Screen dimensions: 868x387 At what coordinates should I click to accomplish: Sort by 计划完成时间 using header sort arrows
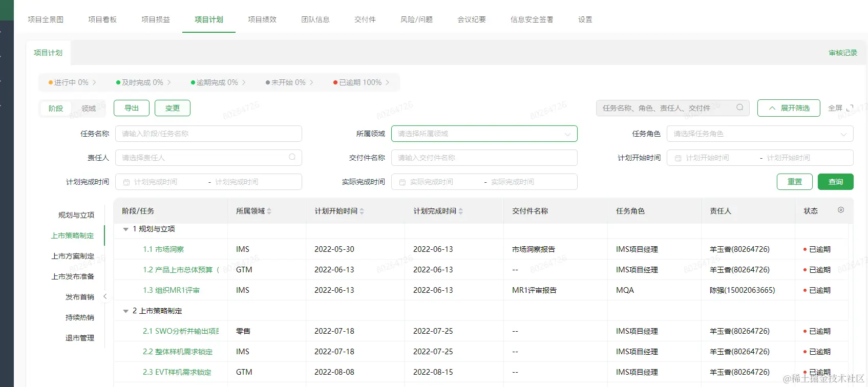461,211
